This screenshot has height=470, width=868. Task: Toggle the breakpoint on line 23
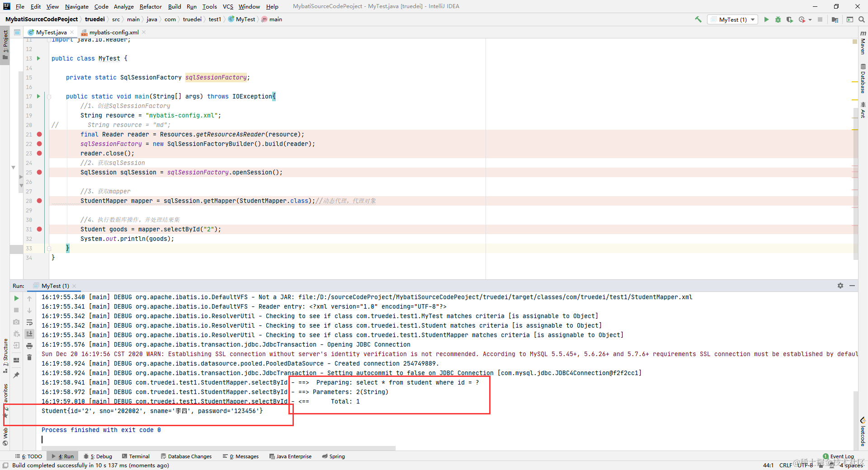click(x=39, y=153)
